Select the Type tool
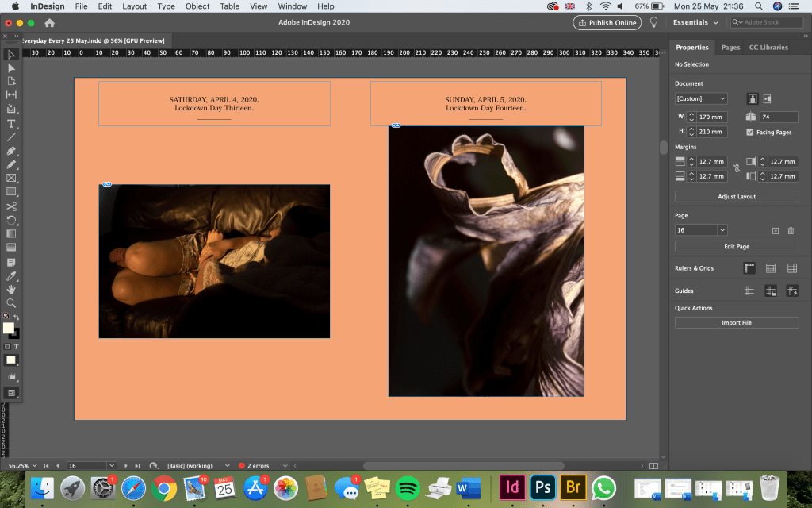This screenshot has width=812, height=508. [x=11, y=123]
